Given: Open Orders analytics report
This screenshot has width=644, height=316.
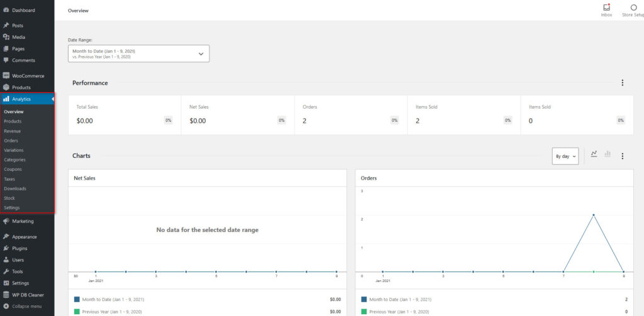Looking at the screenshot, I should (x=11, y=141).
